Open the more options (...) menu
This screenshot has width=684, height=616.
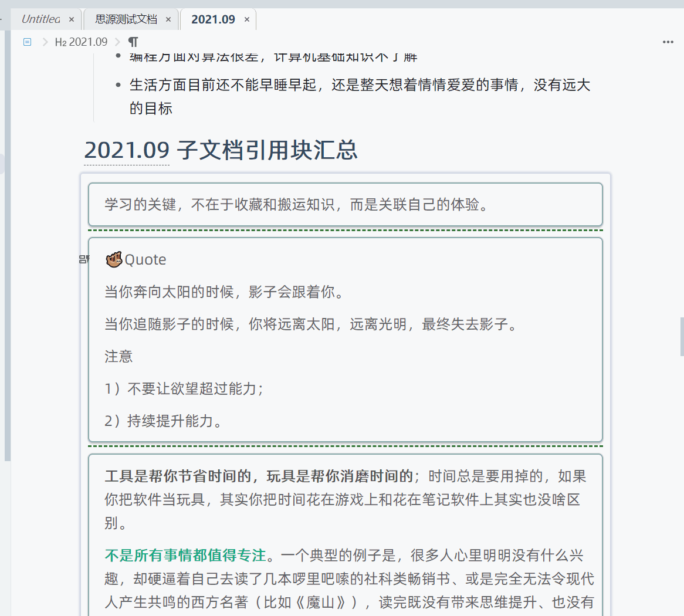(668, 42)
